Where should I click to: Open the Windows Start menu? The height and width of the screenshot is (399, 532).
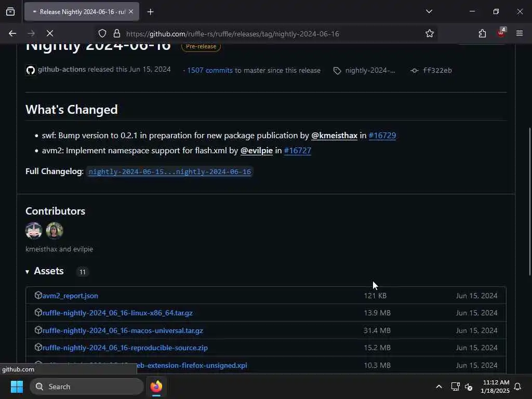click(17, 387)
